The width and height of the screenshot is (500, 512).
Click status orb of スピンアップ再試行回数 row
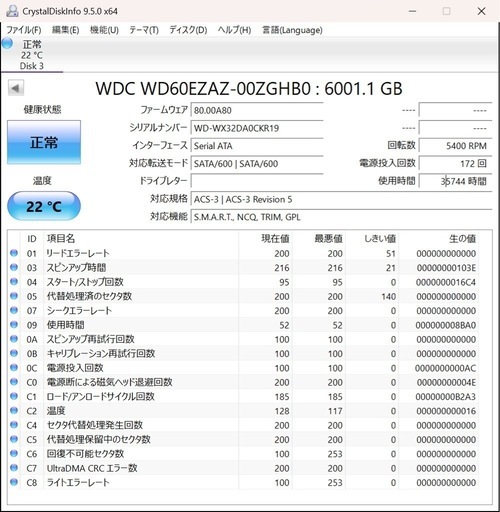tap(14, 339)
